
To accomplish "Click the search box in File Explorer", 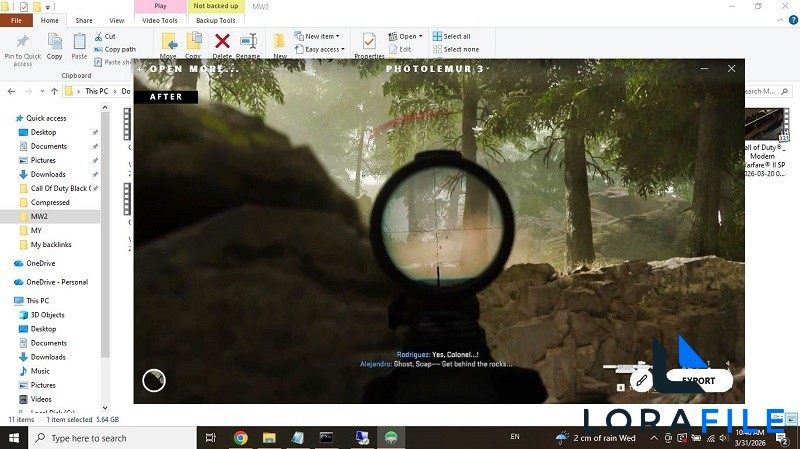I will (x=766, y=91).
